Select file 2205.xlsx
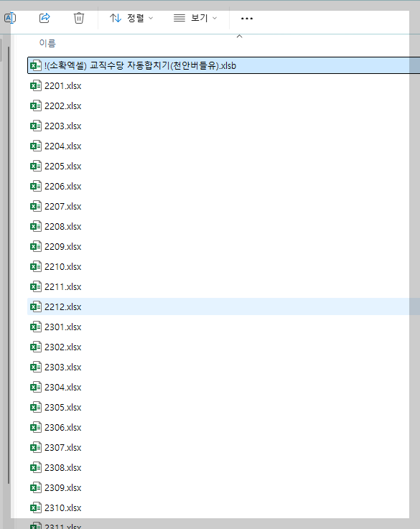 (62, 167)
